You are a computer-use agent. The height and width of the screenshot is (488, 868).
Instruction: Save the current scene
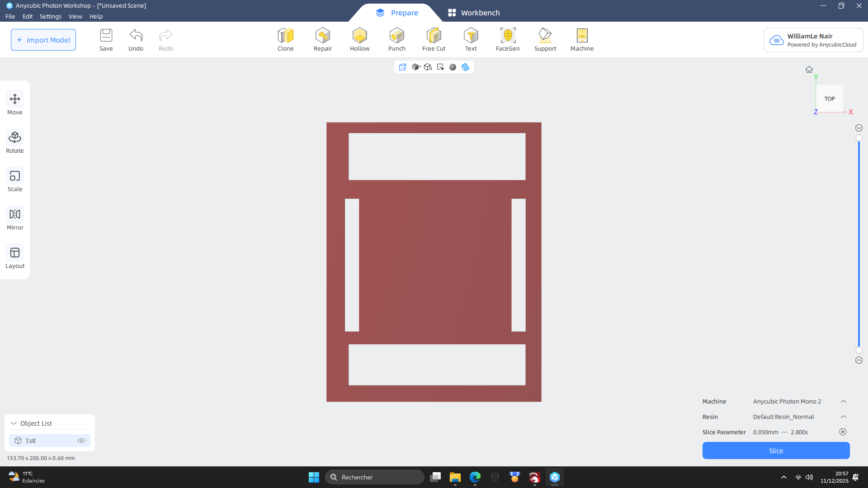point(106,40)
